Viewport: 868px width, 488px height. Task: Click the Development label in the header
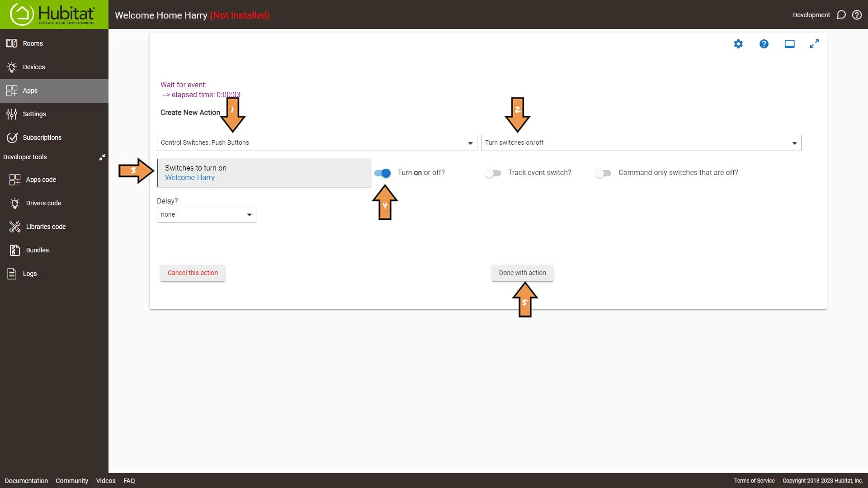(811, 15)
